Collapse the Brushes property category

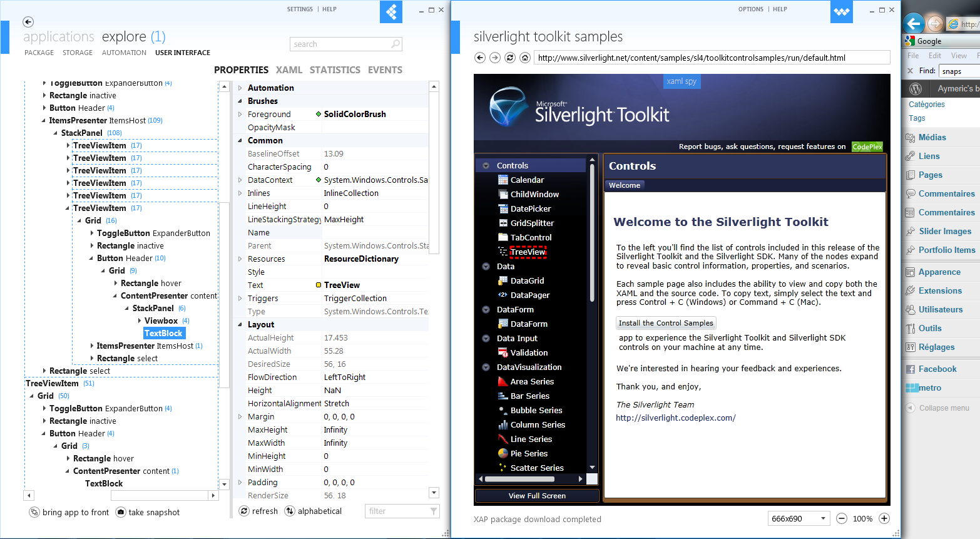(240, 101)
